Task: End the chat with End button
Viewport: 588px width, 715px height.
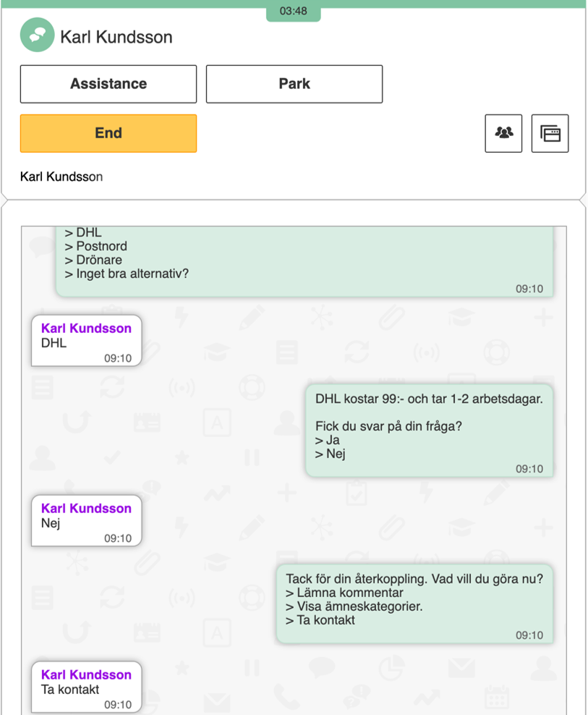Action: pos(108,133)
